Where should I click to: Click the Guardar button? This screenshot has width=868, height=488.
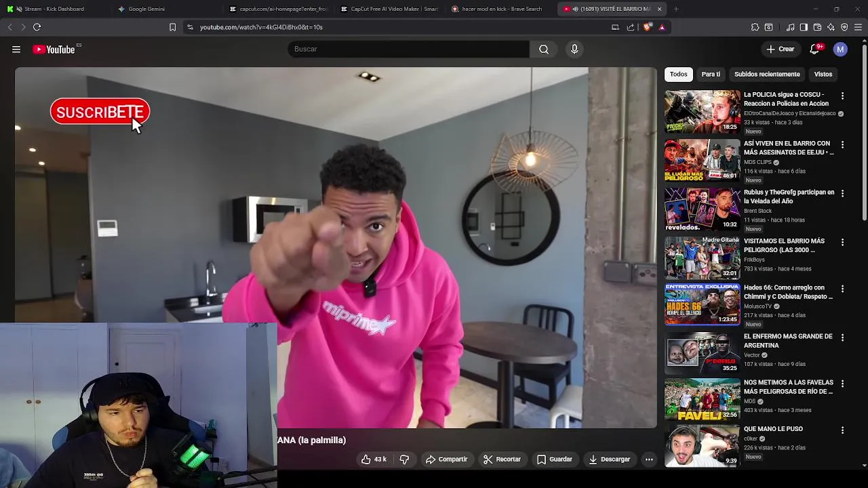tap(555, 460)
